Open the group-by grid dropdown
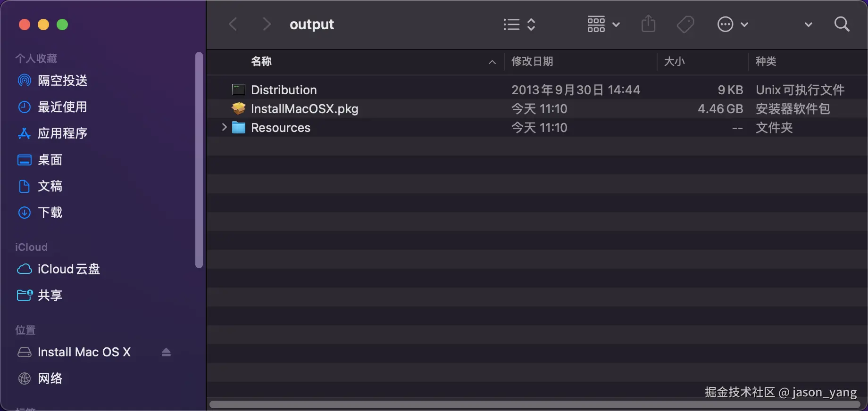 [603, 24]
